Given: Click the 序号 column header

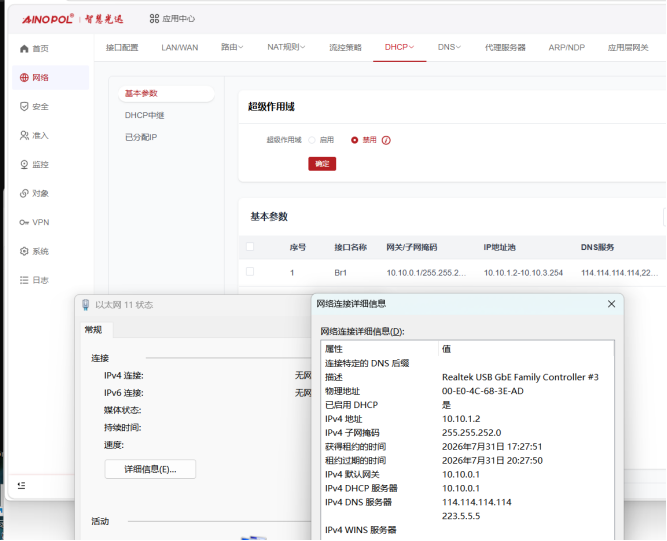Looking at the screenshot, I should point(297,247).
